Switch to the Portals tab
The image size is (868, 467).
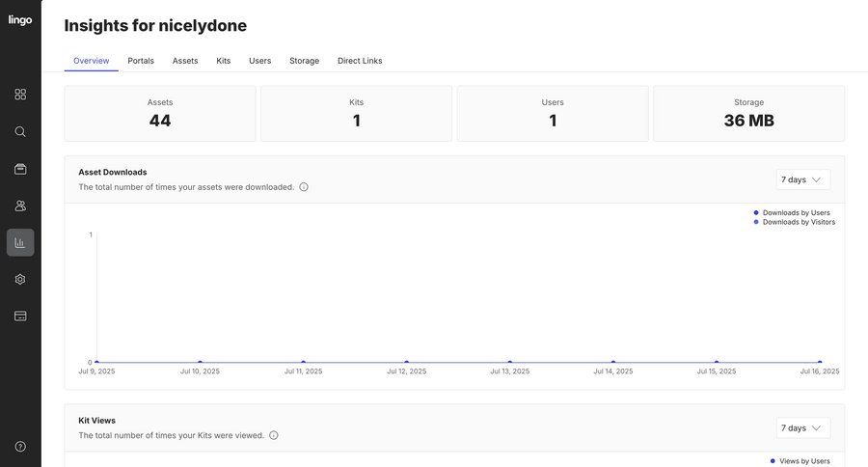[141, 61]
